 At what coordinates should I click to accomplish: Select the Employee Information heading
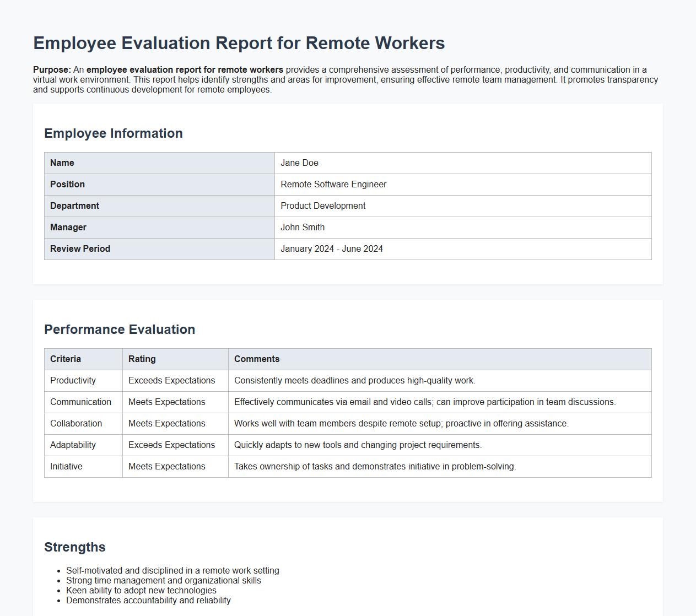pyautogui.click(x=114, y=133)
